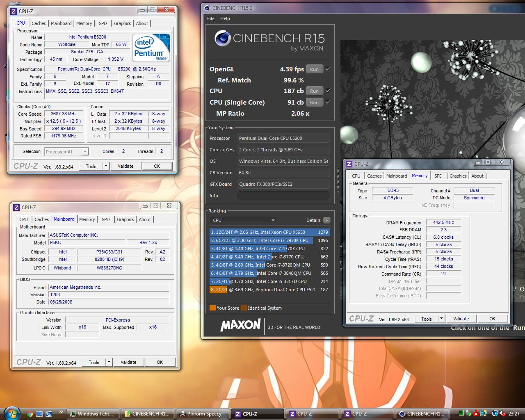Select ranking row Core i7-3930K CPU
Screen dimensions: 525x420
[269, 240]
